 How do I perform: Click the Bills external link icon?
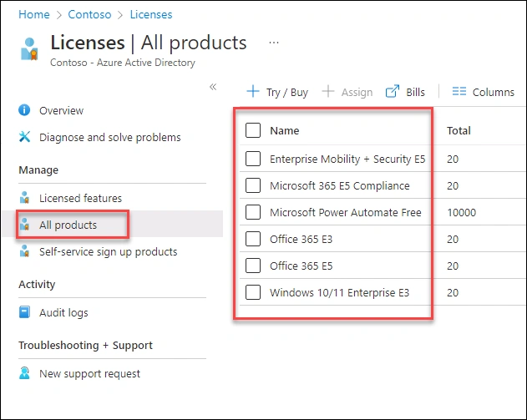(393, 91)
